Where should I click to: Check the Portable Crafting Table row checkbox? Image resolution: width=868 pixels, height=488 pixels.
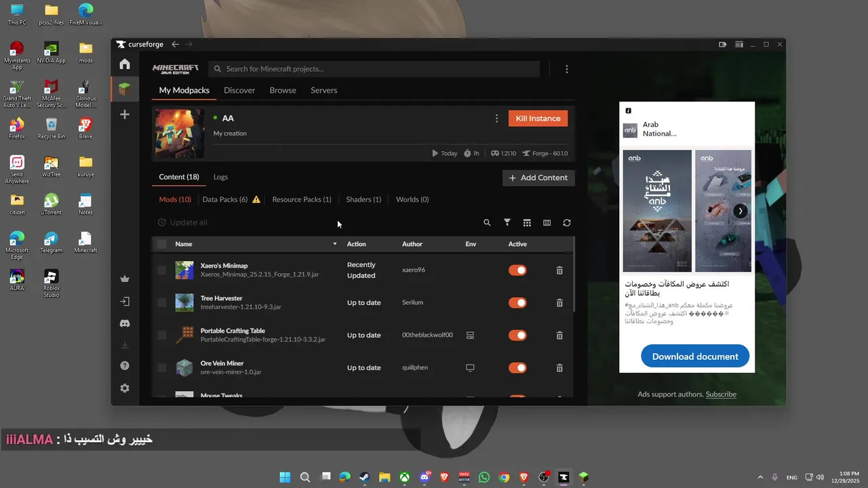point(161,335)
